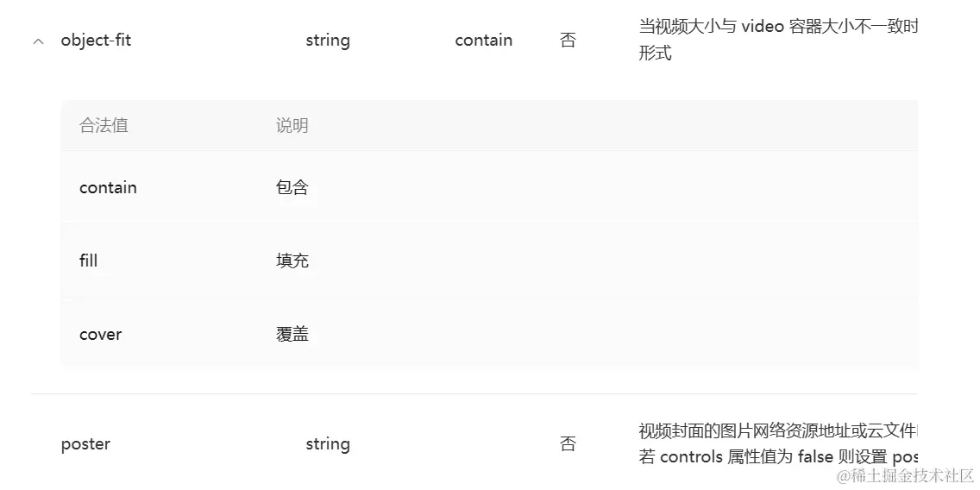Click the string type of poster
980x490 pixels.
328,444
